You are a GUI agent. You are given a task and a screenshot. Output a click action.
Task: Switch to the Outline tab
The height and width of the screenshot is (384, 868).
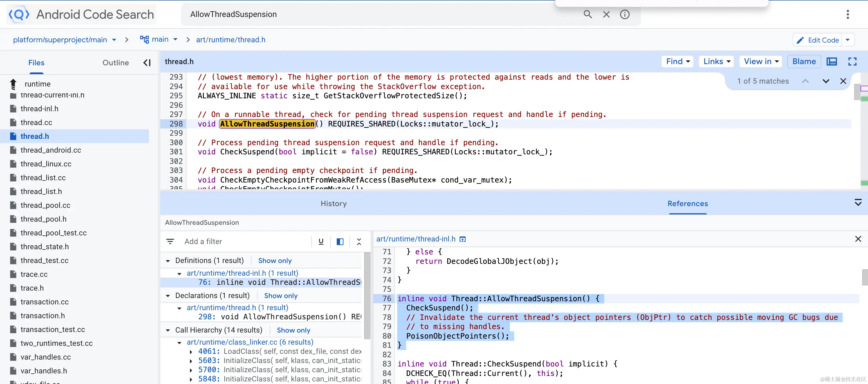[116, 63]
